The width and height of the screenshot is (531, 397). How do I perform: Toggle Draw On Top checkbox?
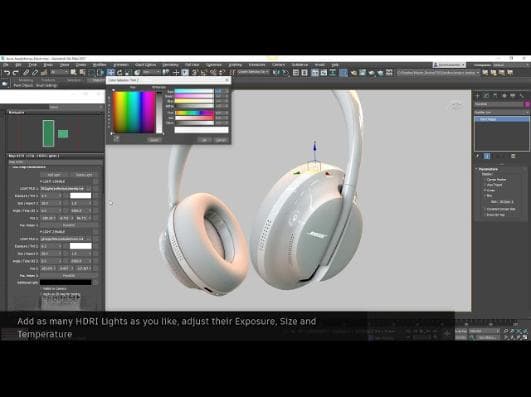pos(485,215)
